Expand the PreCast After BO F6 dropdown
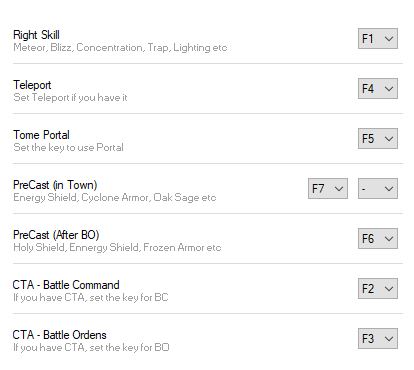414x370 pixels. click(378, 239)
